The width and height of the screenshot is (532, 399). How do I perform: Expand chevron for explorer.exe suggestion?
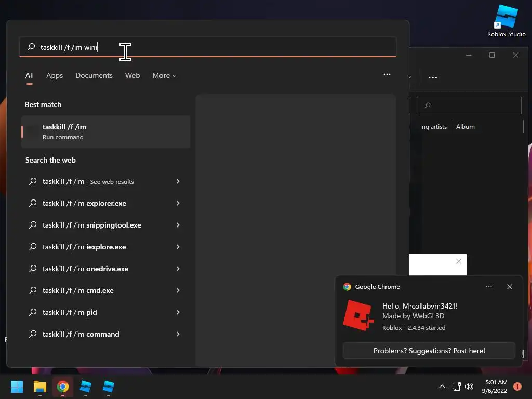178,203
